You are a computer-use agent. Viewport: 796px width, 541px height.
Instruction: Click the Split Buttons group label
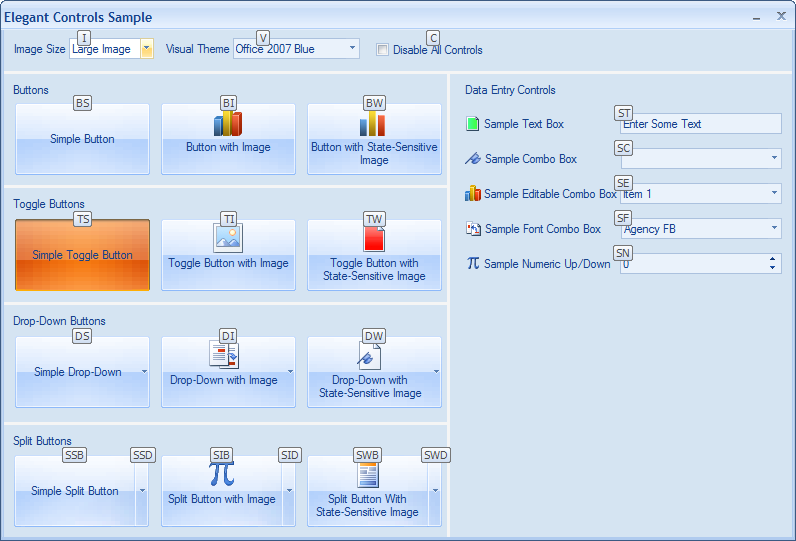[42, 441]
